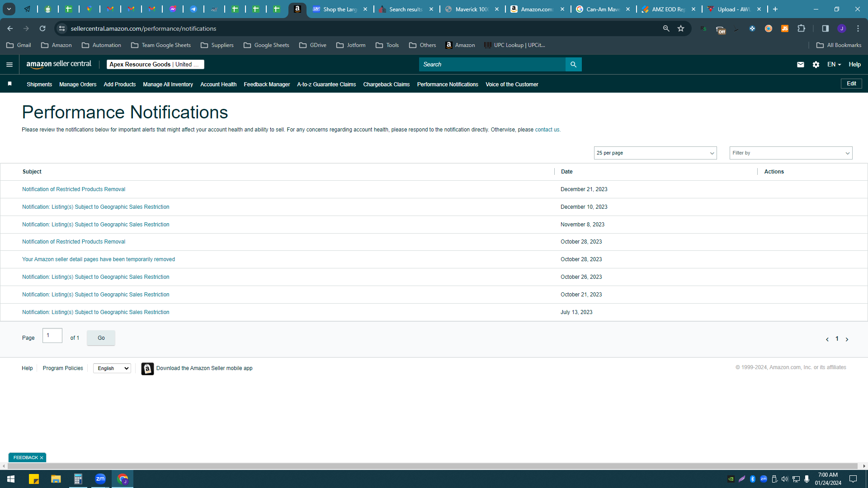Expand the 25 per page dropdown
Image resolution: width=868 pixels, height=488 pixels.
pos(655,153)
